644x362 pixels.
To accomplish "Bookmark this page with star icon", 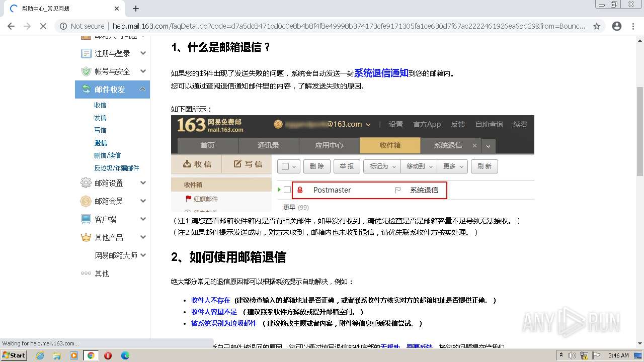I will [597, 26].
